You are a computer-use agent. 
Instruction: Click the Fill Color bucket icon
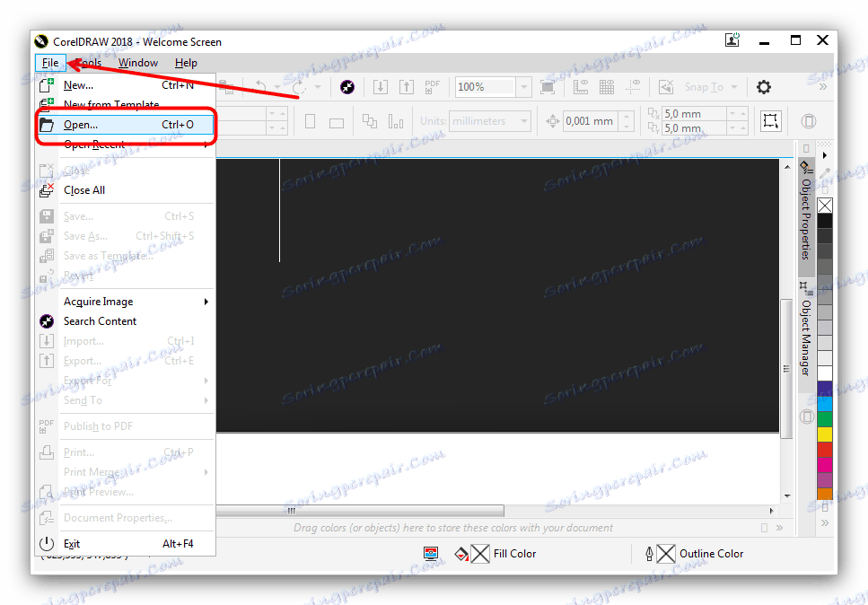(461, 554)
